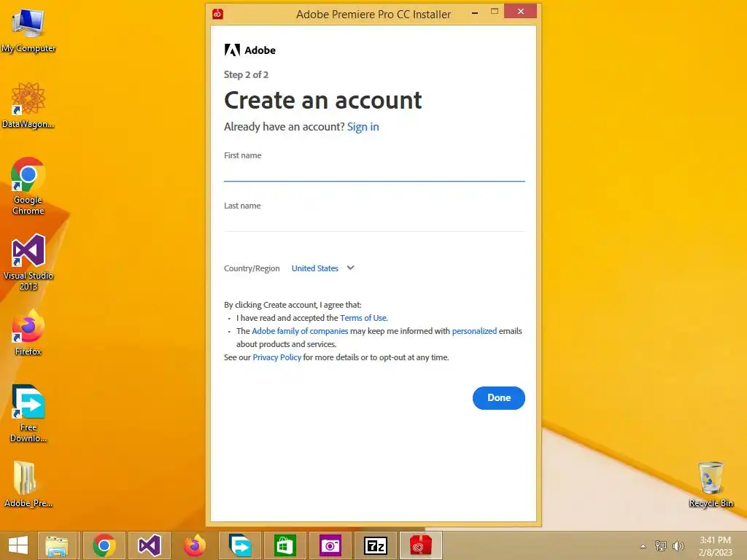This screenshot has width=747, height=560.
Task: Click the 'Create an account' heading
Action: point(323,100)
